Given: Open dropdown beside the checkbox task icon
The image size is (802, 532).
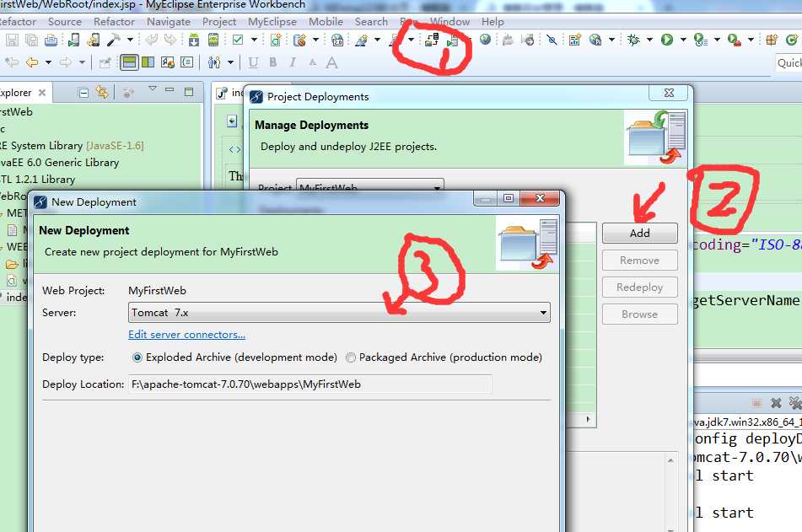Looking at the screenshot, I should click(x=254, y=40).
